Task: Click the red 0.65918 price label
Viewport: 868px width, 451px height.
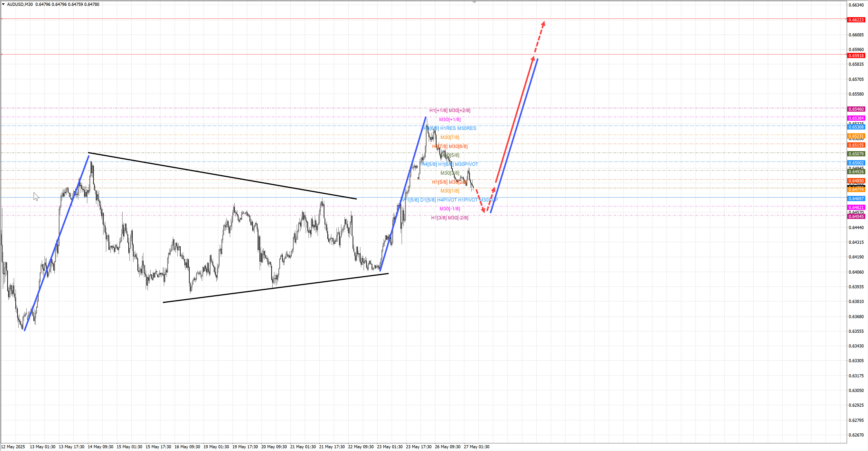Action: pos(856,56)
